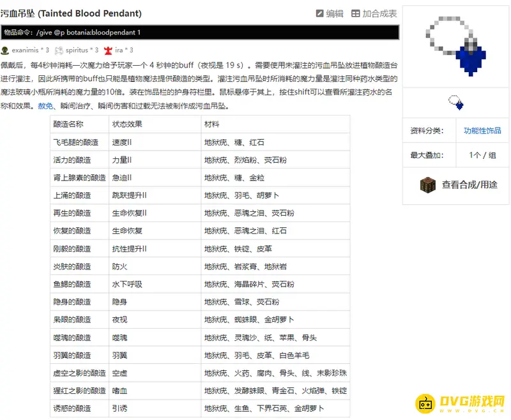Click the 编辑 text label
Viewport: 511px width, 420px height.
point(335,13)
